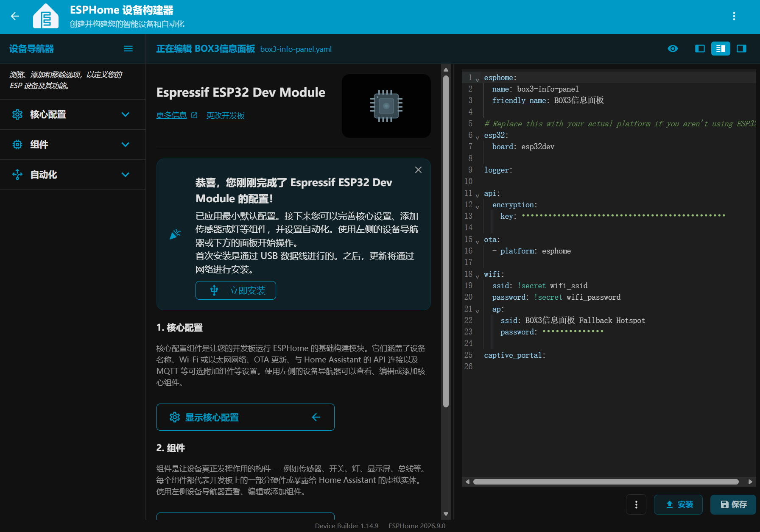Click the 安装 upload button
Viewport: 760px width, 532px height.
tap(678, 504)
